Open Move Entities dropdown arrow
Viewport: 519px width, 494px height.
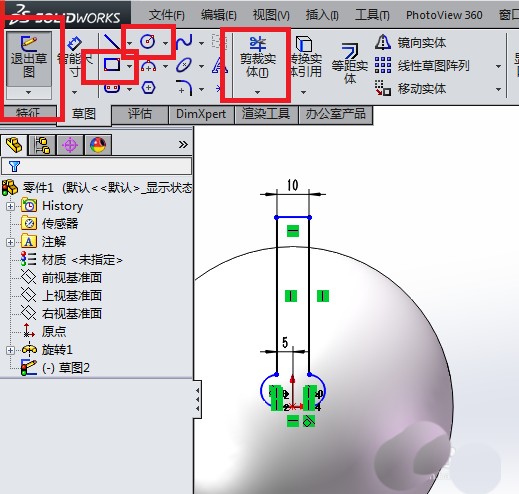(498, 89)
